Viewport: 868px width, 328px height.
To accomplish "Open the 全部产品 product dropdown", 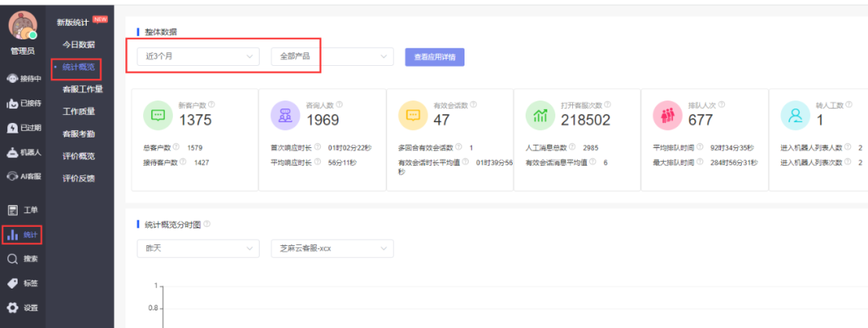I will click(x=332, y=56).
